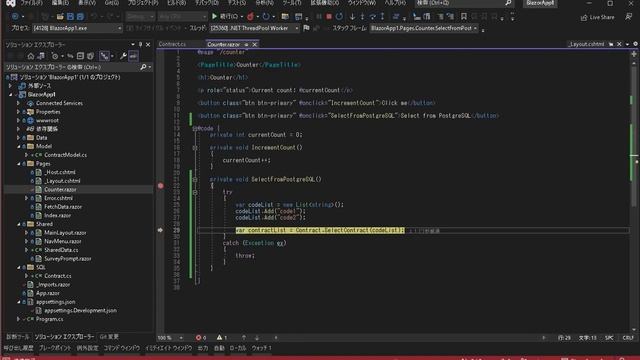640x360 pixels.
Task: Switch to the Contract.cs tab
Action: 172,44
